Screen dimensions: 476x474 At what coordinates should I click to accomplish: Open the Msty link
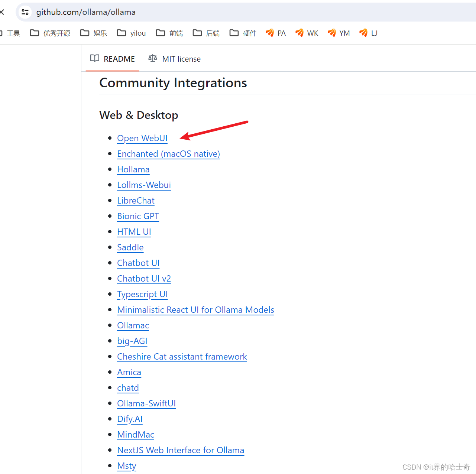coord(127,466)
